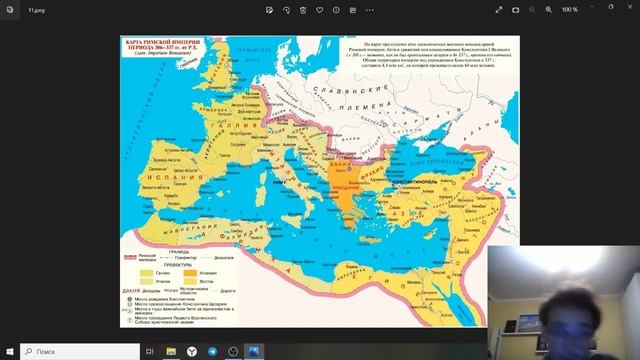Open Task View from the taskbar

150,351
